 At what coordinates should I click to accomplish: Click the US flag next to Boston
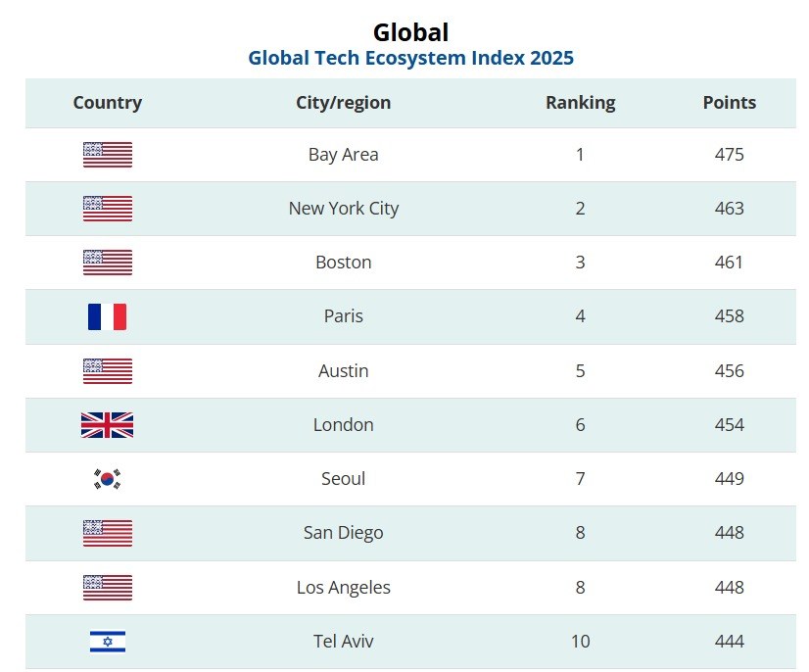108,263
